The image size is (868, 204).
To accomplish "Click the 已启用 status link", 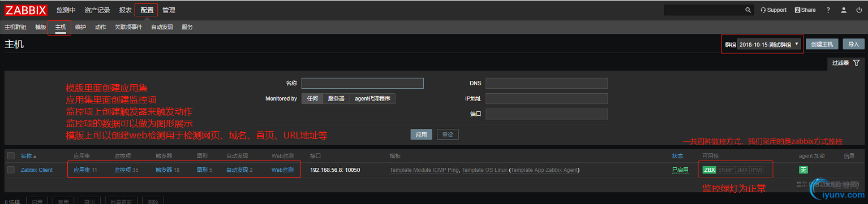I will [680, 170].
